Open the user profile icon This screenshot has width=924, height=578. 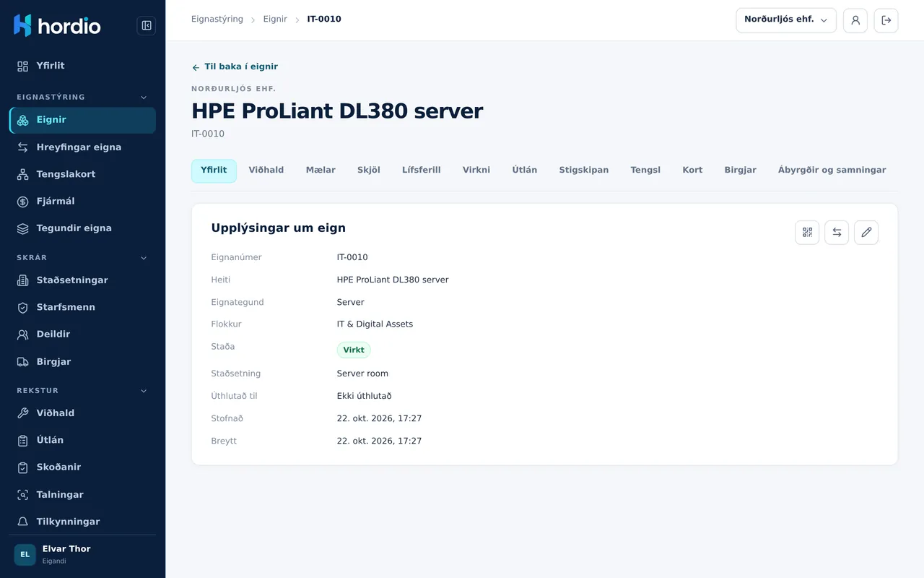[x=855, y=20]
